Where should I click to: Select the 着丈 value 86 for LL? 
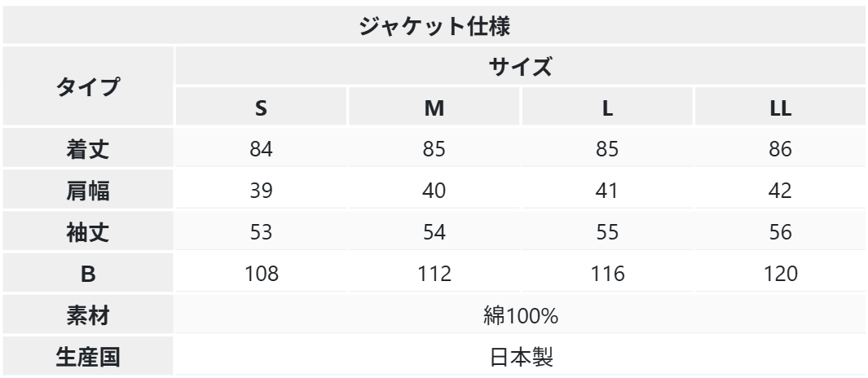coord(781,150)
